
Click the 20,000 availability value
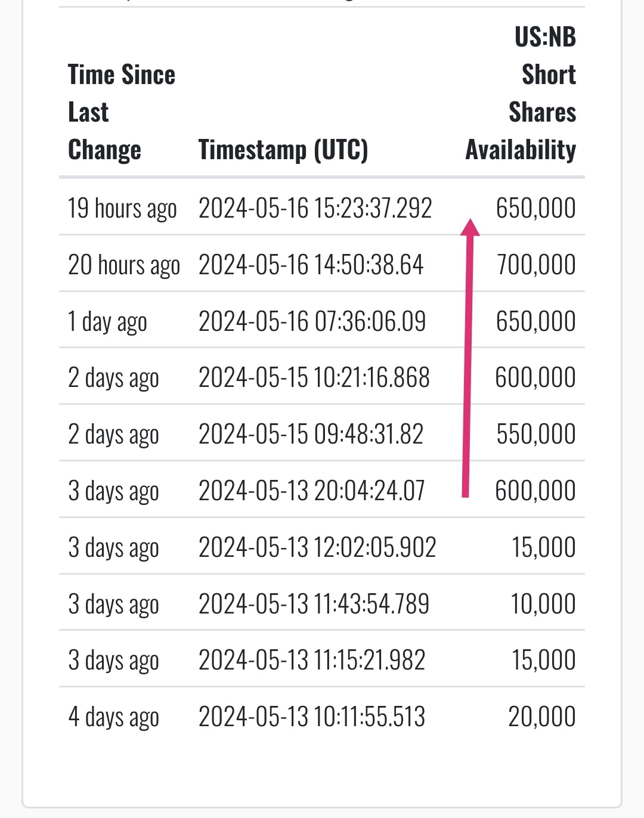541,717
